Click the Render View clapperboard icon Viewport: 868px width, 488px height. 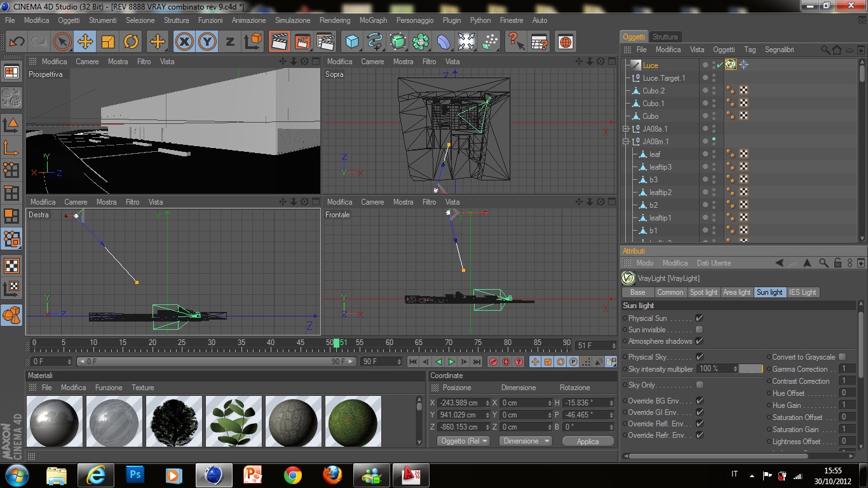(278, 42)
